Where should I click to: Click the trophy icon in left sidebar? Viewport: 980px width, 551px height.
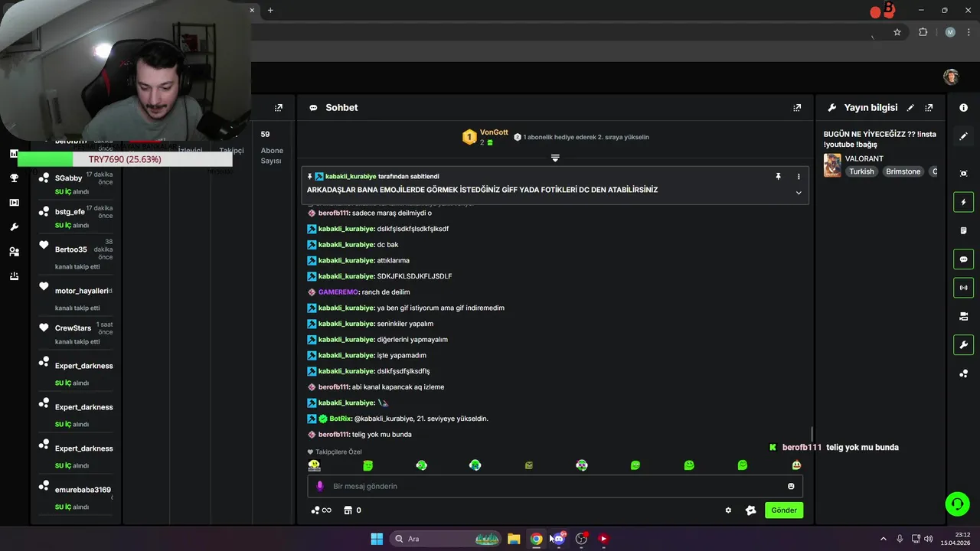point(14,178)
